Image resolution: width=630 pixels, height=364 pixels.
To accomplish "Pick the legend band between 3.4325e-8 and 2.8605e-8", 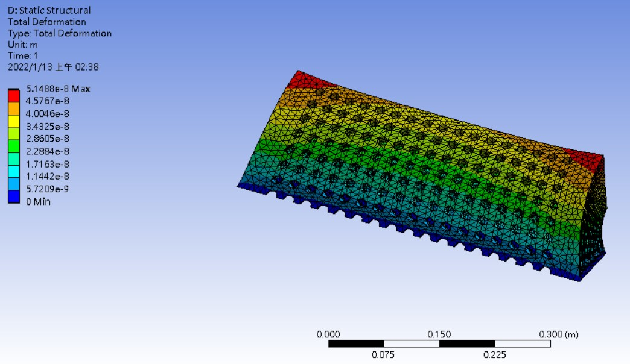I will pos(14,134).
